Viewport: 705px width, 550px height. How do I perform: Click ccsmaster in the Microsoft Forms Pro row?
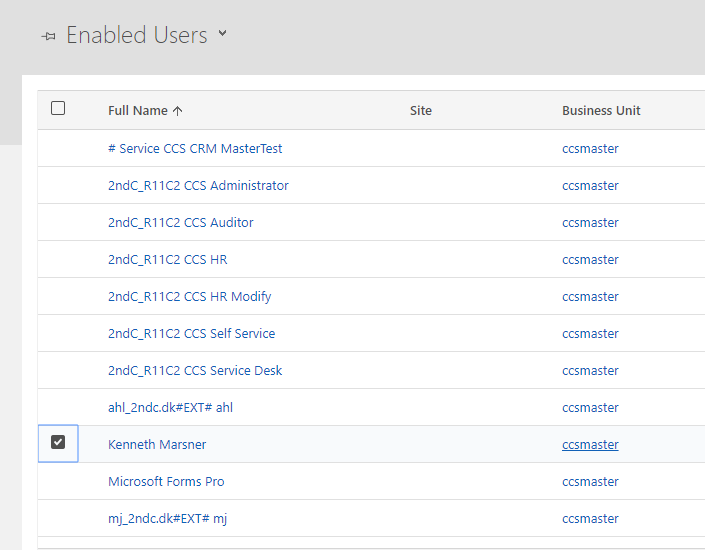tap(590, 482)
